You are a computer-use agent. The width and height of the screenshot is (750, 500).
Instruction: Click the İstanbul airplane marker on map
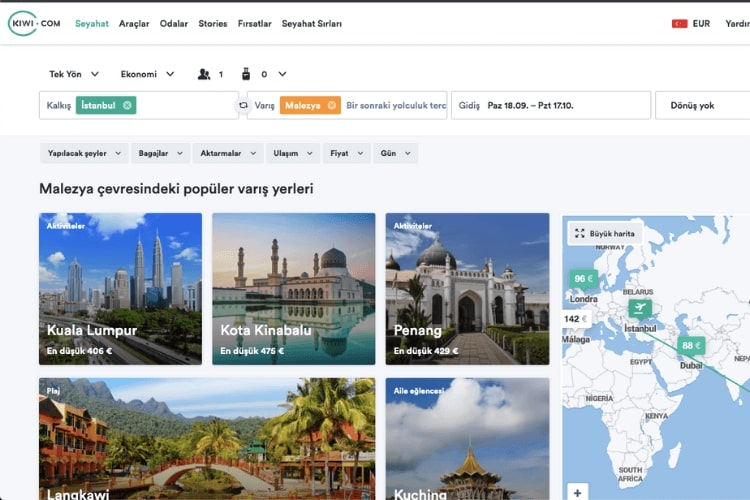click(640, 308)
